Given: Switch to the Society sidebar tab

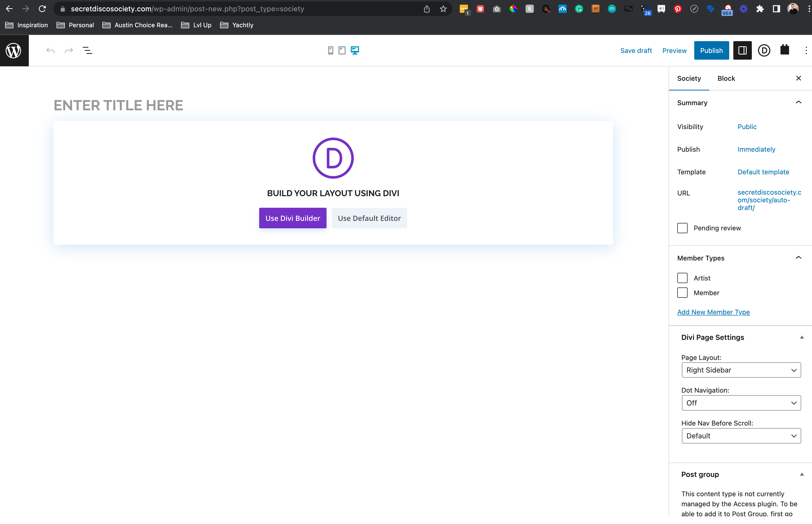Looking at the screenshot, I should pyautogui.click(x=689, y=78).
